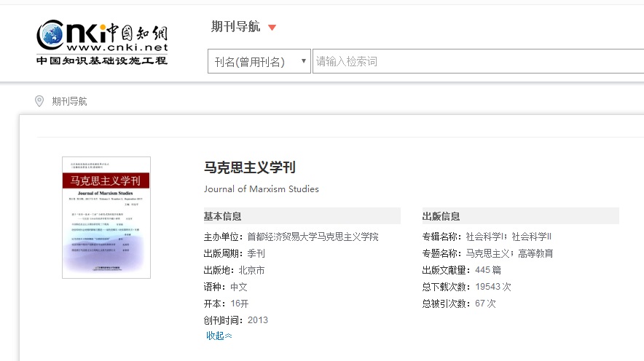Click the 中国知识基础设施工程 tagline under logo
This screenshot has height=361, width=644.
coord(102,60)
